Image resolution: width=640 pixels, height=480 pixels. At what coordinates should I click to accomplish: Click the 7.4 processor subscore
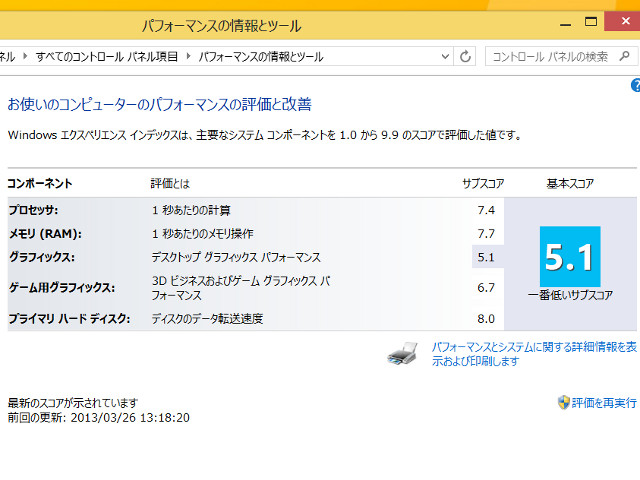pyautogui.click(x=486, y=210)
